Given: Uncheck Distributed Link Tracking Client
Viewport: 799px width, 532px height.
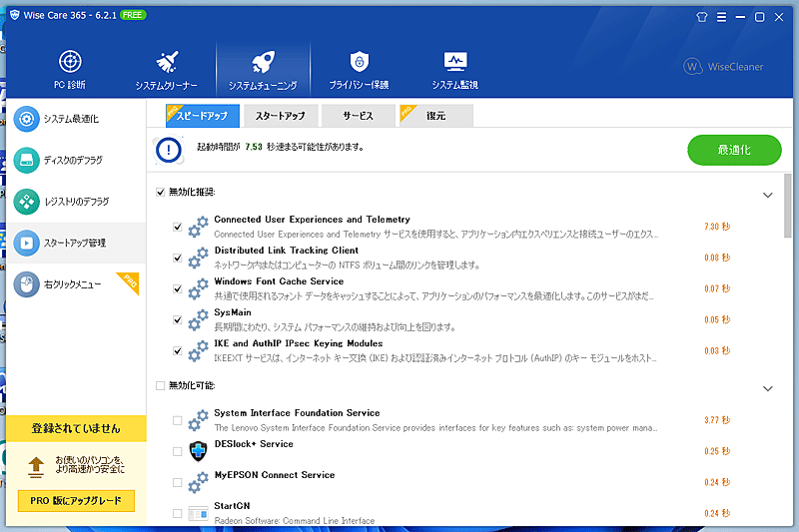Looking at the screenshot, I should (178, 259).
